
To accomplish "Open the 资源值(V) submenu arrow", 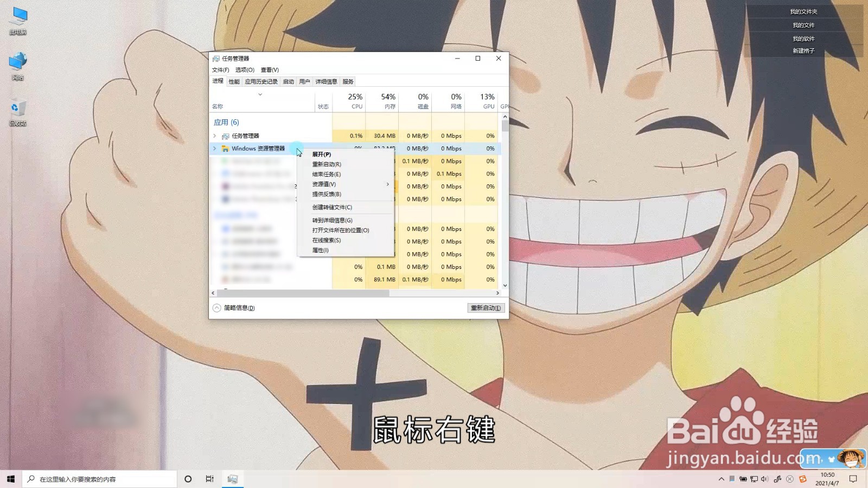I will [x=387, y=184].
